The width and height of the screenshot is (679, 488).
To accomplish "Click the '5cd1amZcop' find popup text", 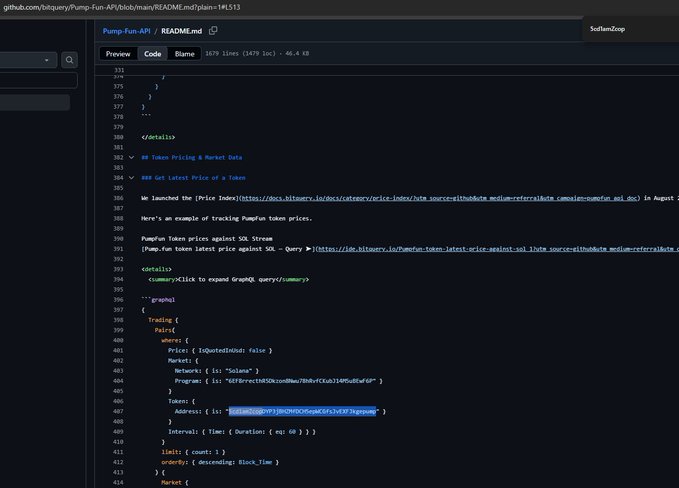I will 607,29.
